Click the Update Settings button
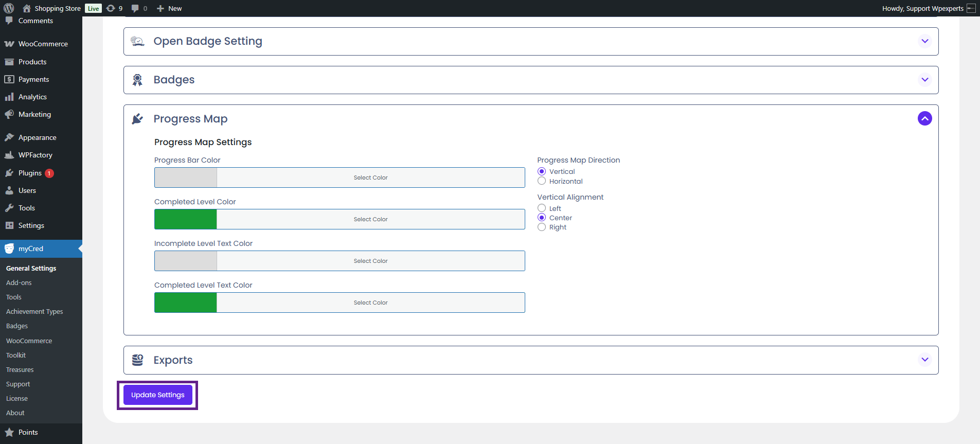 click(157, 395)
